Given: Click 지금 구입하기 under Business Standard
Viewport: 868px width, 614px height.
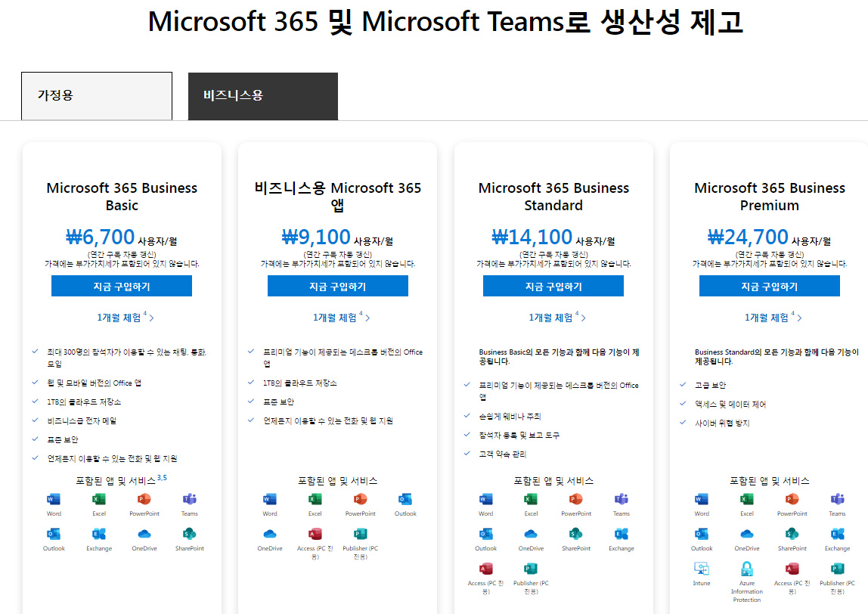Looking at the screenshot, I should (x=553, y=287).
